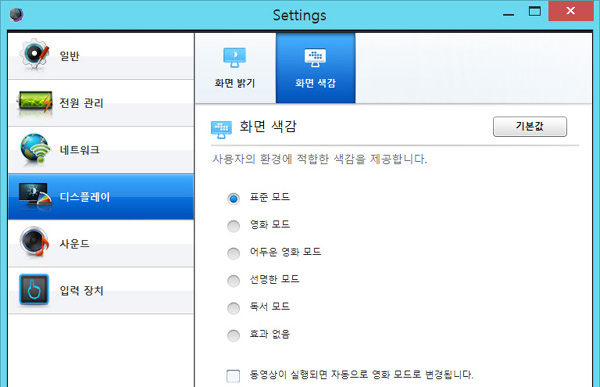Maximize the Settings window
Image resolution: width=600 pixels, height=387 pixels.
coord(535,11)
